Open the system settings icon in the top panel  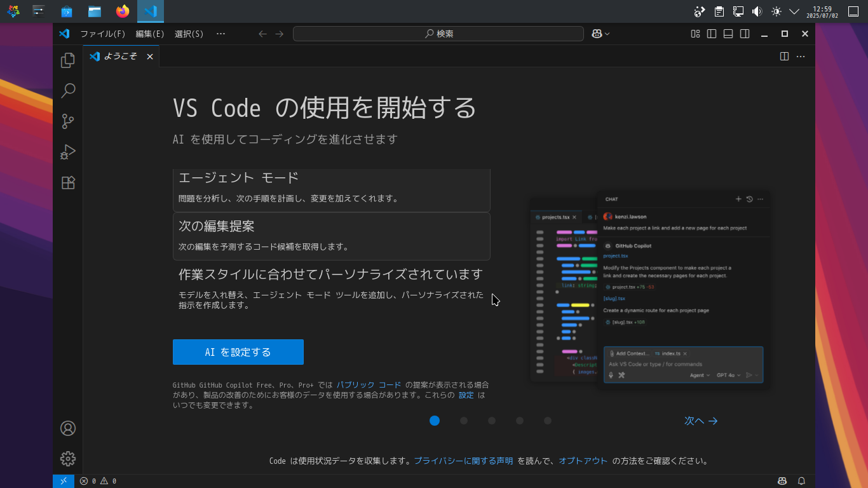[x=39, y=11]
